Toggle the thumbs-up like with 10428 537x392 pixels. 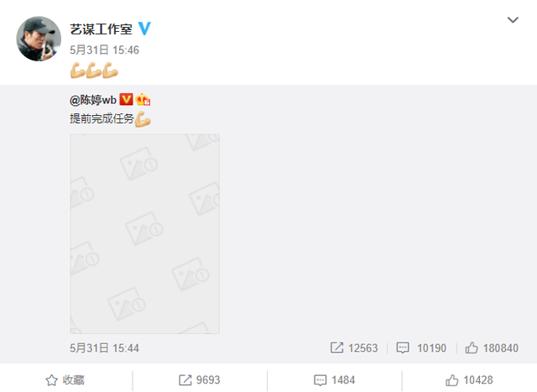pyautogui.click(x=469, y=380)
